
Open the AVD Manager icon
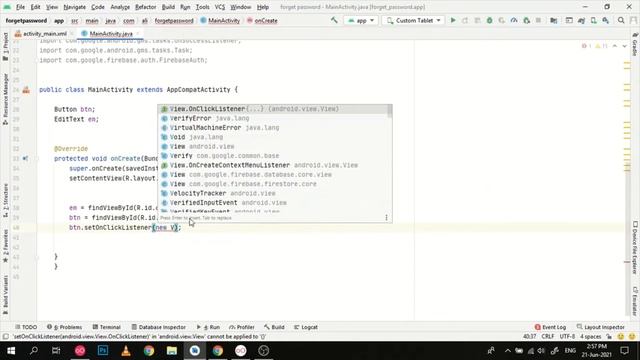[593, 20]
